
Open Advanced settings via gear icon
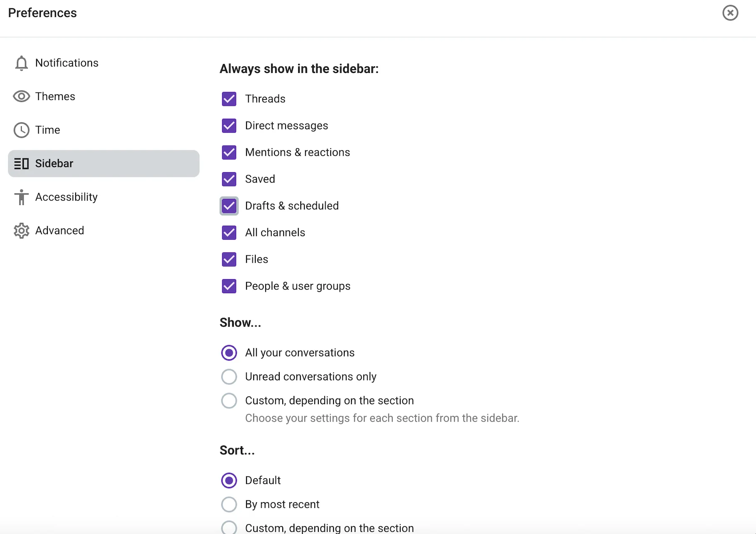click(x=21, y=230)
